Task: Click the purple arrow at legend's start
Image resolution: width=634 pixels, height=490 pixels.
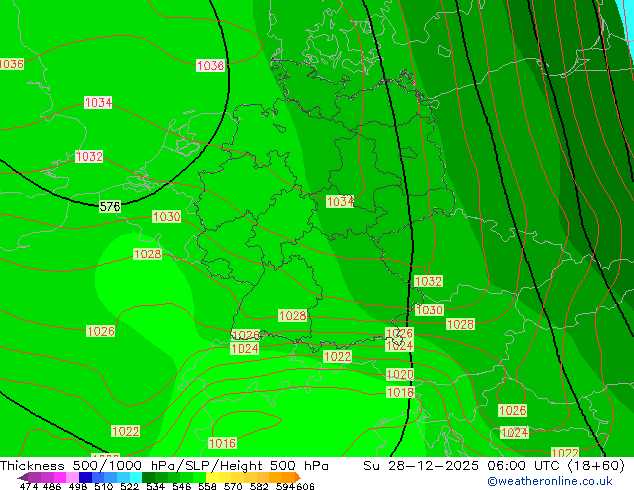Action: tap(23, 477)
